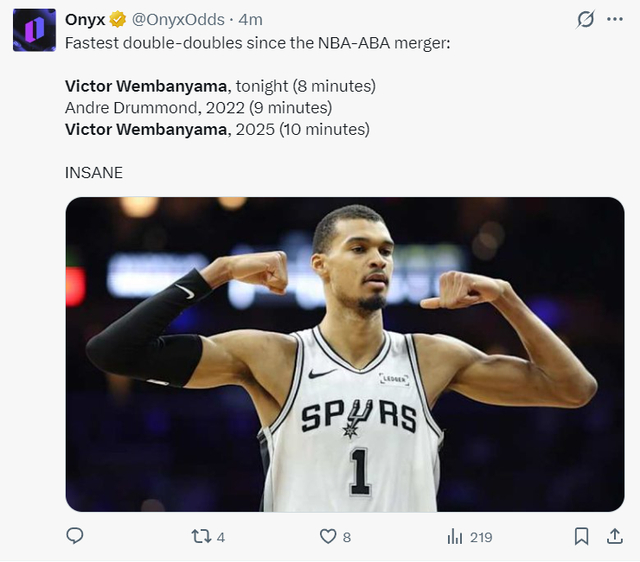Bookmark the Wembanyama post

click(581, 537)
